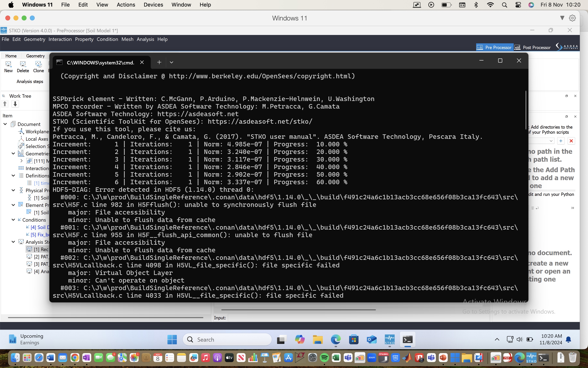This screenshot has height=368, width=588.
Task: Open the terminal tab dropdown menu
Action: pyautogui.click(x=171, y=62)
